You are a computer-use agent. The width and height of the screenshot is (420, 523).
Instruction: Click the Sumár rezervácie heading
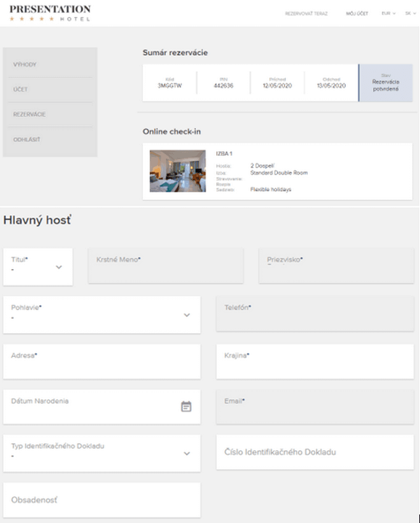175,53
